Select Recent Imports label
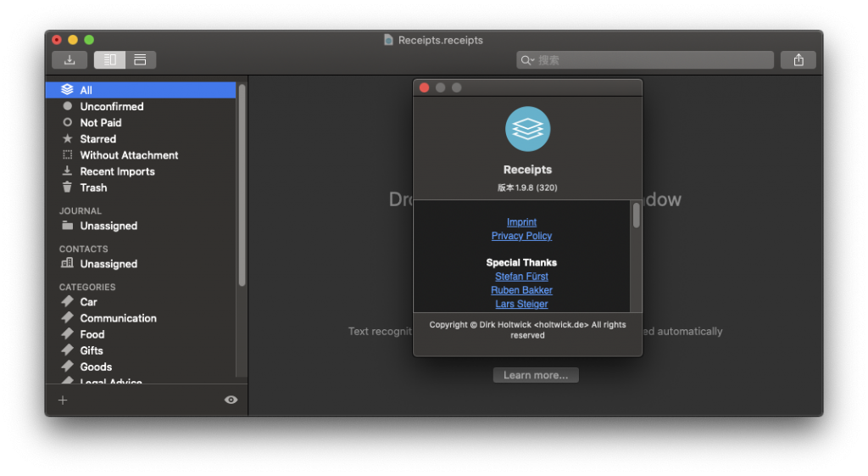 117,171
